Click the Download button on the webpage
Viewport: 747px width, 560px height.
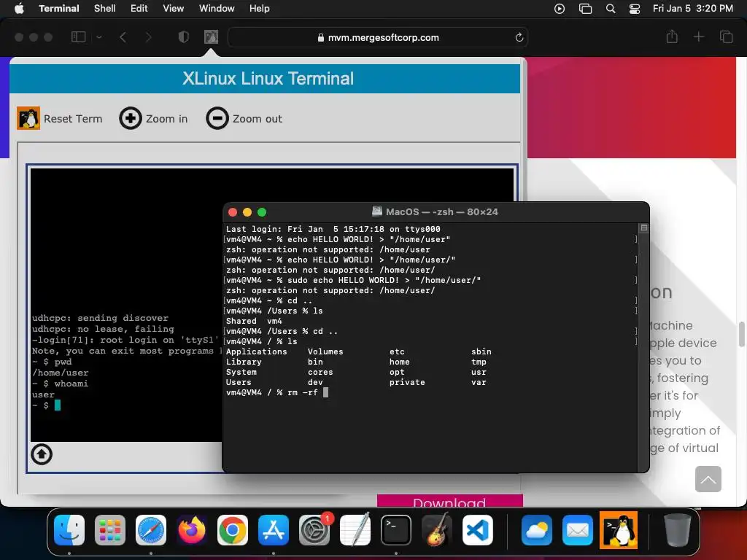pyautogui.click(x=449, y=501)
